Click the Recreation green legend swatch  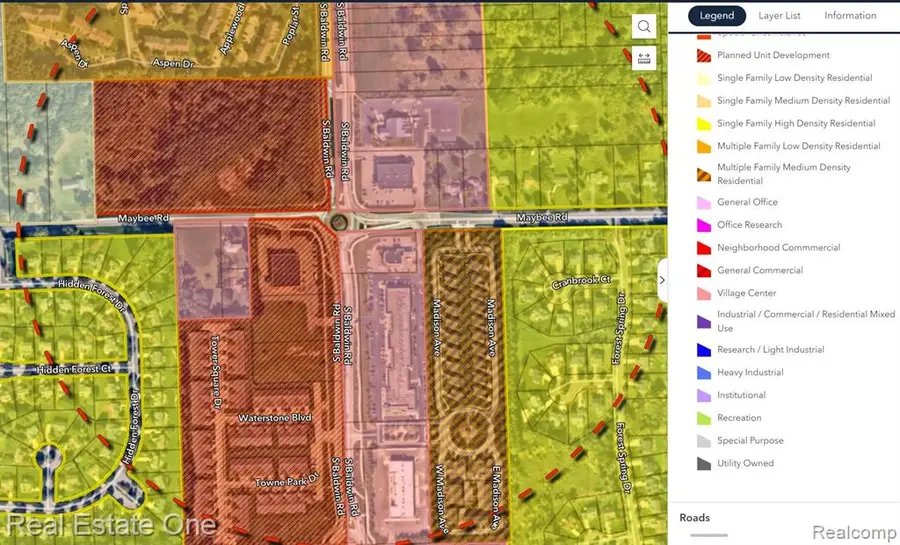tap(703, 418)
